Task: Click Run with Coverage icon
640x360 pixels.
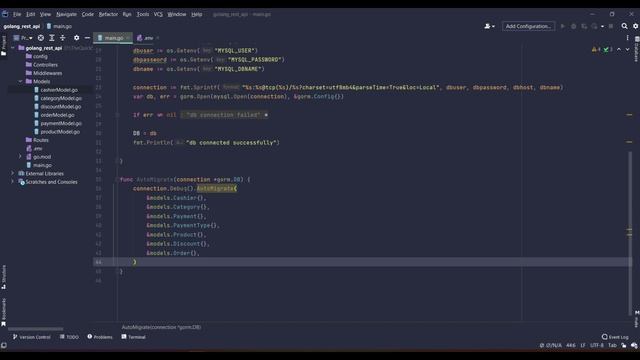Action: click(584, 26)
